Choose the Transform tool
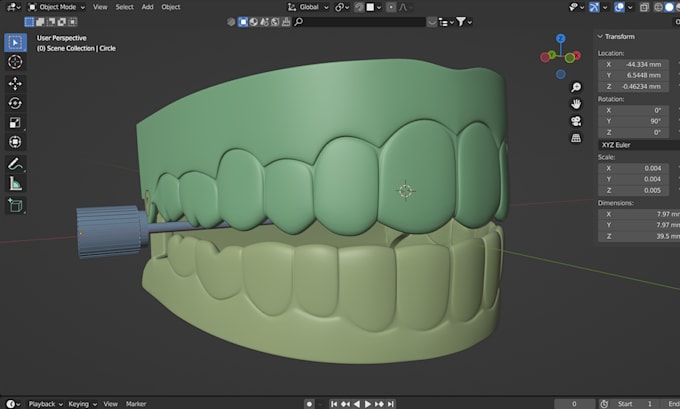This screenshot has height=409, width=680. tap(15, 142)
